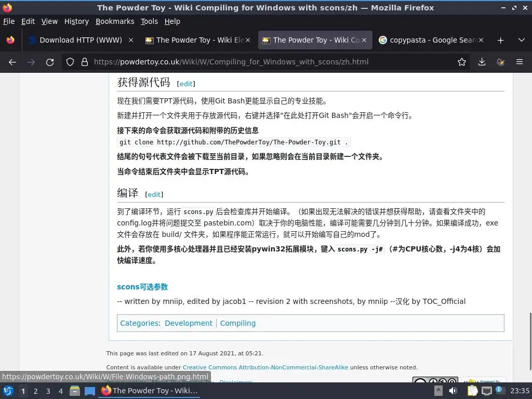Viewport: 532px width, 399px height.
Task: Open the update notification tray icon
Action: pyautogui.click(x=499, y=390)
